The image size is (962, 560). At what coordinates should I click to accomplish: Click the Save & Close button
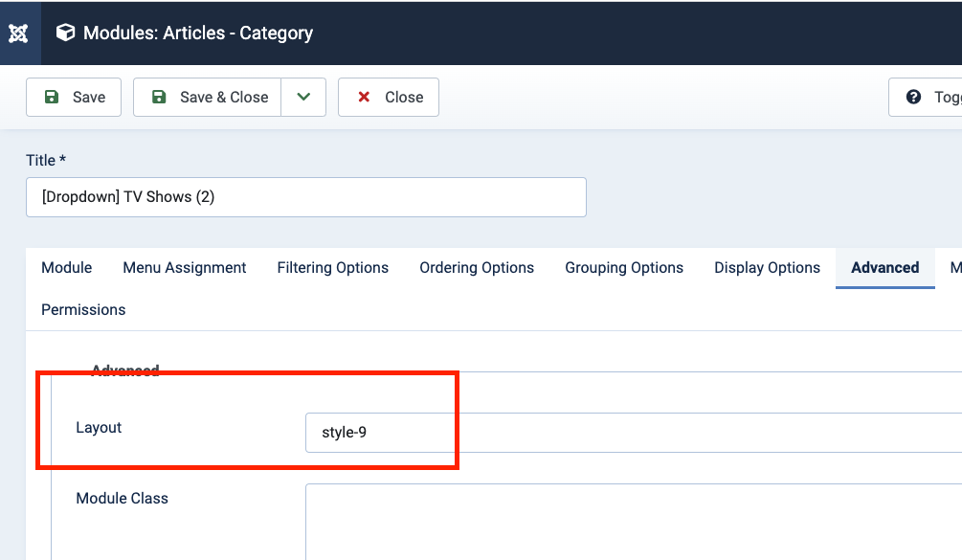pos(208,97)
